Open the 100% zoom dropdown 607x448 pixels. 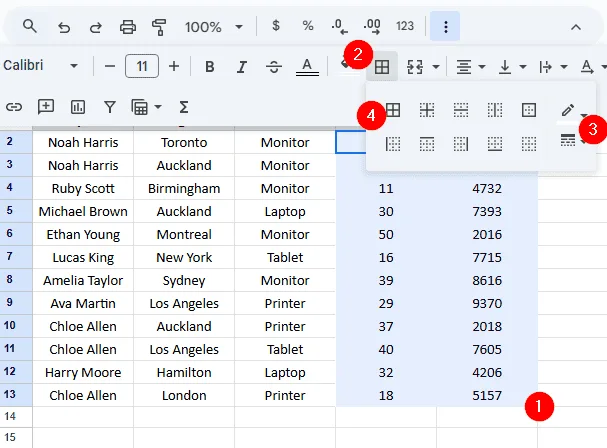[213, 27]
